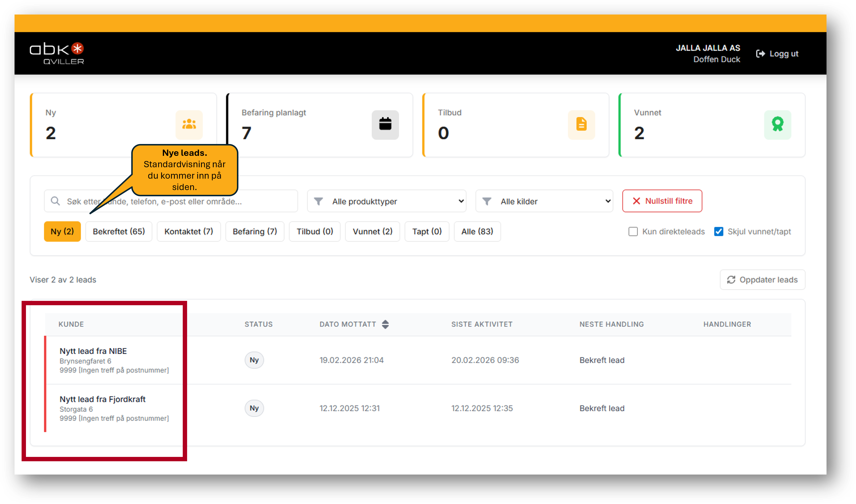Click the filter funnel icon beside Alle kilder

(487, 201)
